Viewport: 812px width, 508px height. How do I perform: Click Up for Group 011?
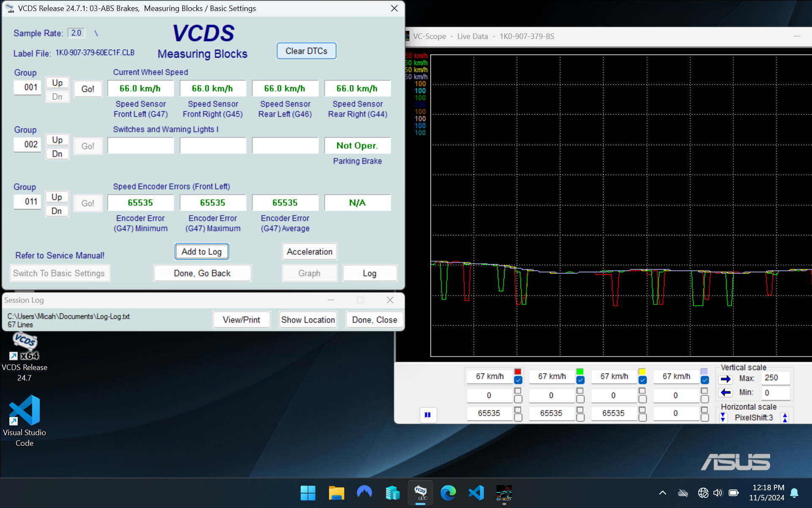coord(57,197)
